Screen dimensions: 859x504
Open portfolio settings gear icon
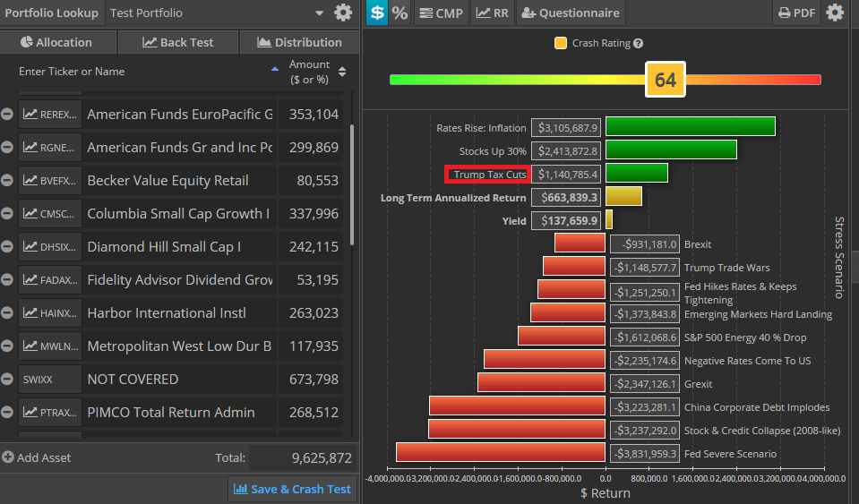(343, 13)
